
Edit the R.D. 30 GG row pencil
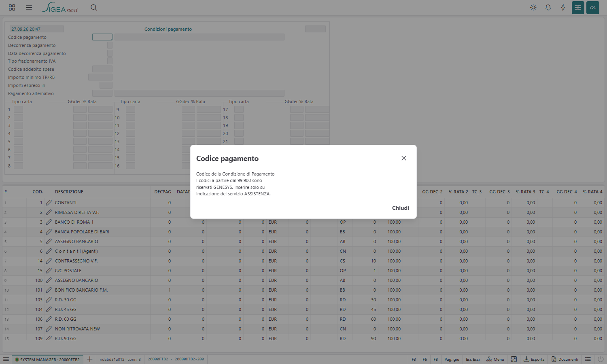[49, 300]
